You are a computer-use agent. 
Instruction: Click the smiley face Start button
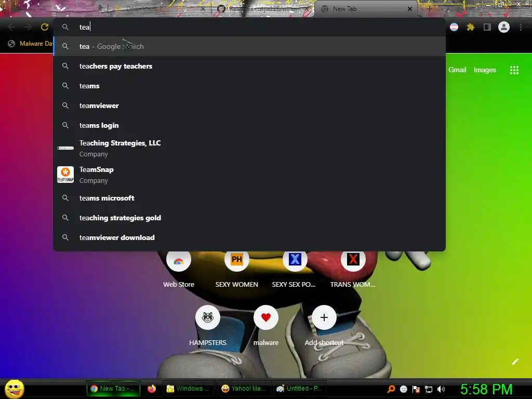pyautogui.click(x=14, y=389)
